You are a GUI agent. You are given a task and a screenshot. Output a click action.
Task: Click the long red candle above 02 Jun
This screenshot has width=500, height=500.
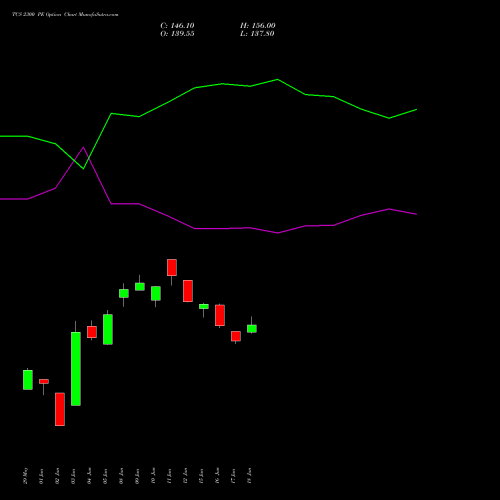60,409
